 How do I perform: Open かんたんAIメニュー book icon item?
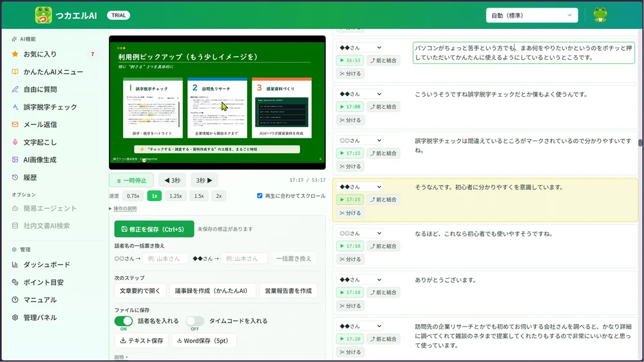point(54,71)
